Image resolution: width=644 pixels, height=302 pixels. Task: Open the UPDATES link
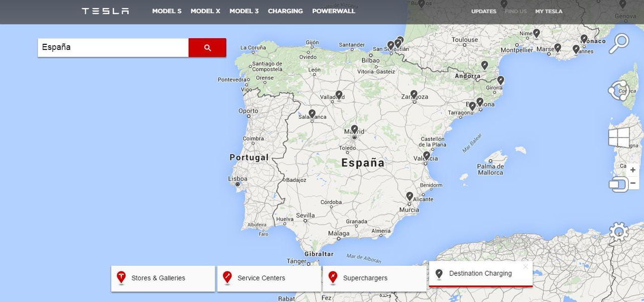484,12
